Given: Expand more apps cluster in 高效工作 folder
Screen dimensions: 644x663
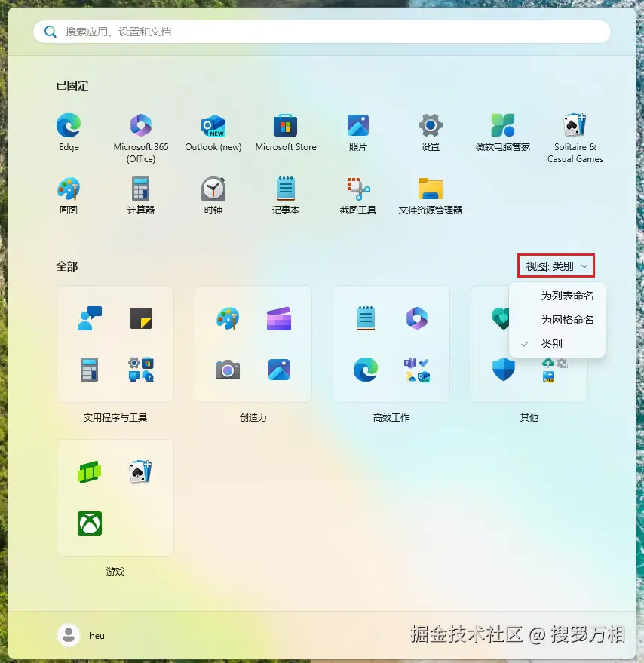Looking at the screenshot, I should [417, 370].
